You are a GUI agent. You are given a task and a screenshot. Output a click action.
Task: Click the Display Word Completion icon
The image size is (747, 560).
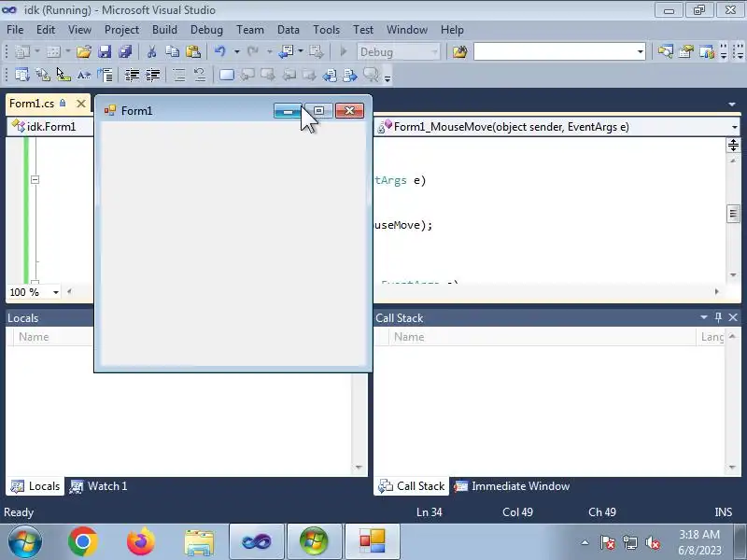(84, 75)
